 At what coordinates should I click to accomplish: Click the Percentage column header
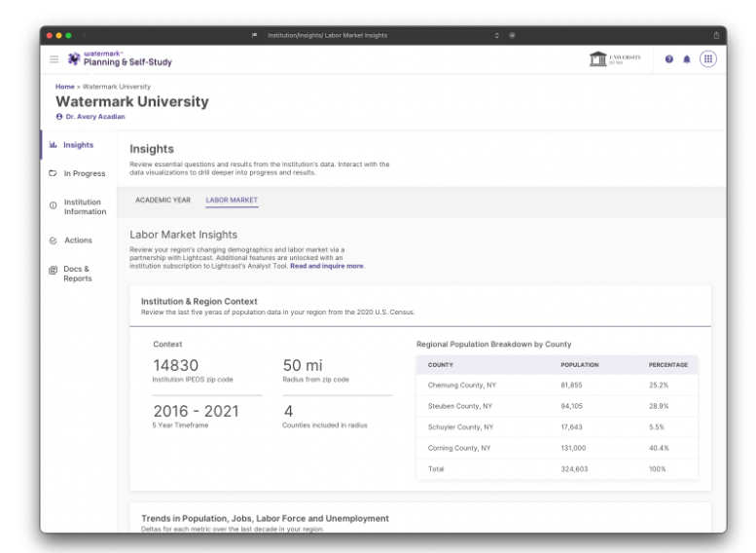[x=668, y=365]
